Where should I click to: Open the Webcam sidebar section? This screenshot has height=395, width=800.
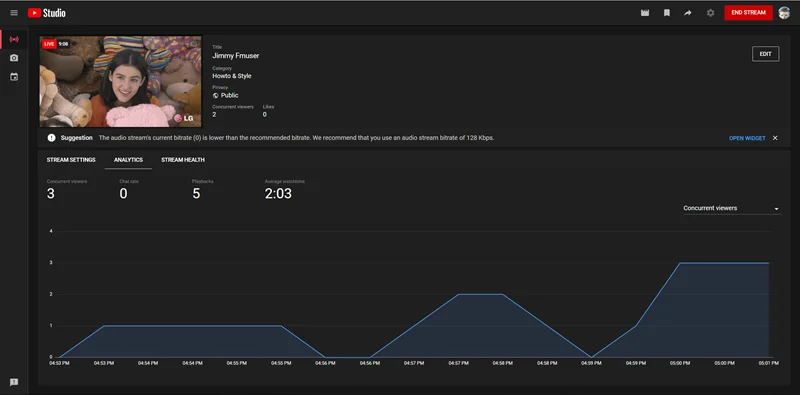pyautogui.click(x=14, y=58)
